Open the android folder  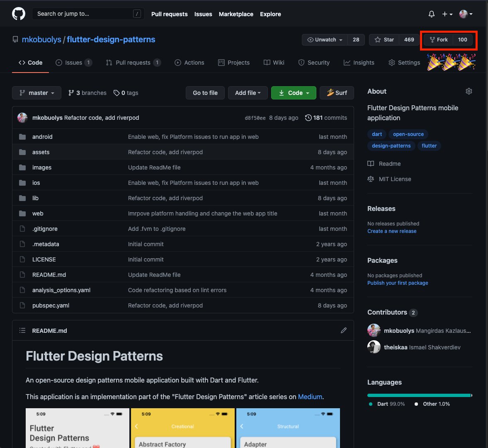(42, 137)
